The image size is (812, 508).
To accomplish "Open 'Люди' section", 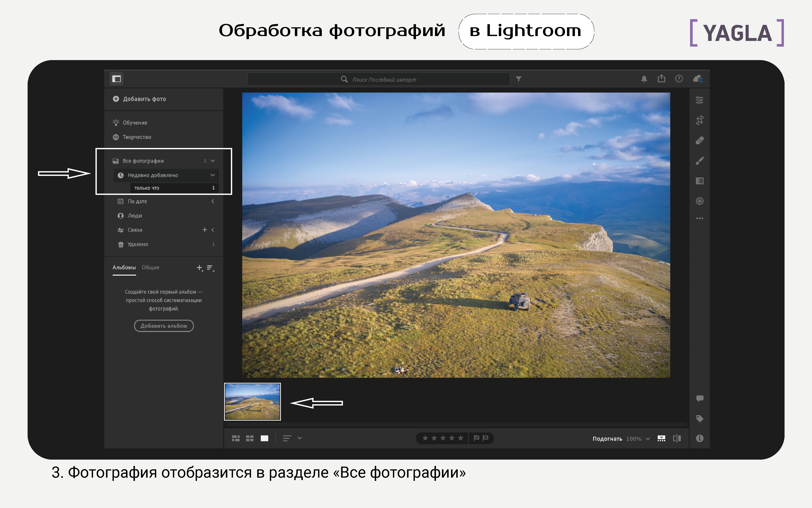I will (x=130, y=216).
